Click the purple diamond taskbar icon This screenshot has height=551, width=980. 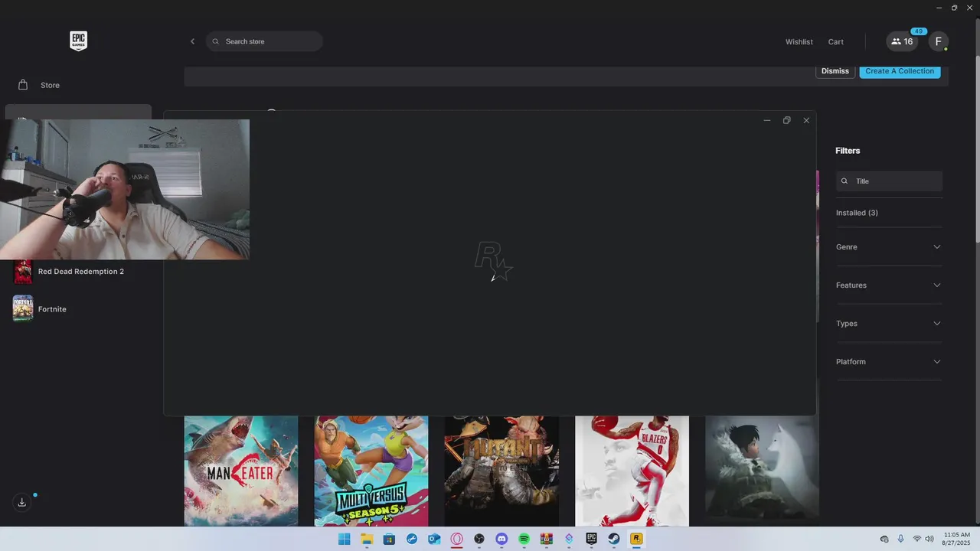point(569,539)
